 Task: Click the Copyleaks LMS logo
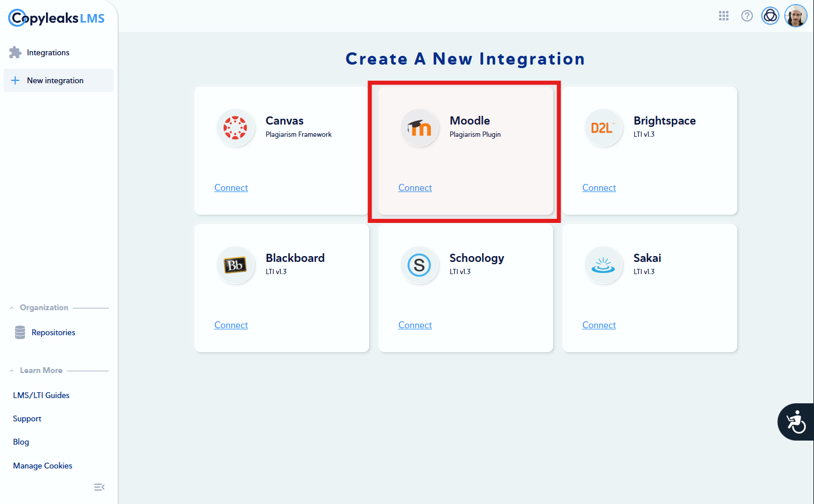click(x=56, y=18)
